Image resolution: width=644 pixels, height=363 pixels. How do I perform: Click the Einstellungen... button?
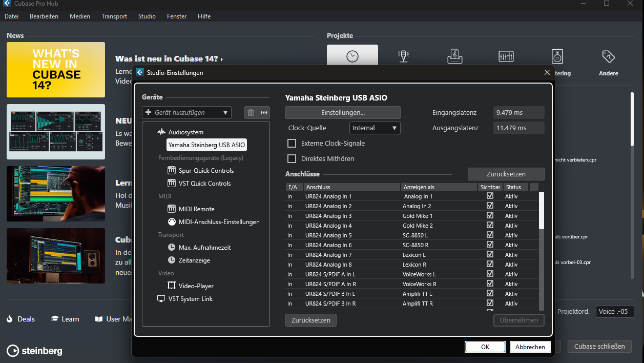point(343,112)
